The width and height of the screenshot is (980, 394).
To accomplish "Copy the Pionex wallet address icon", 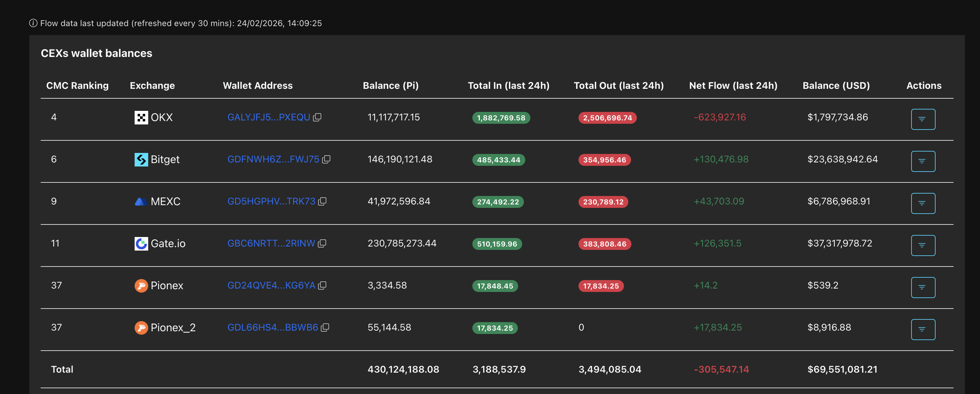I will click(x=322, y=285).
